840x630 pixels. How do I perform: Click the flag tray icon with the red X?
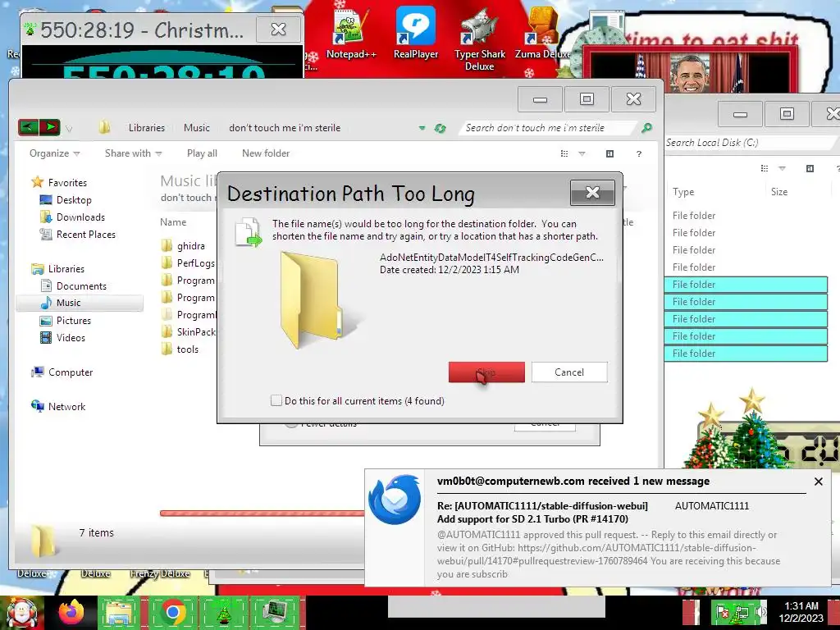723,612
